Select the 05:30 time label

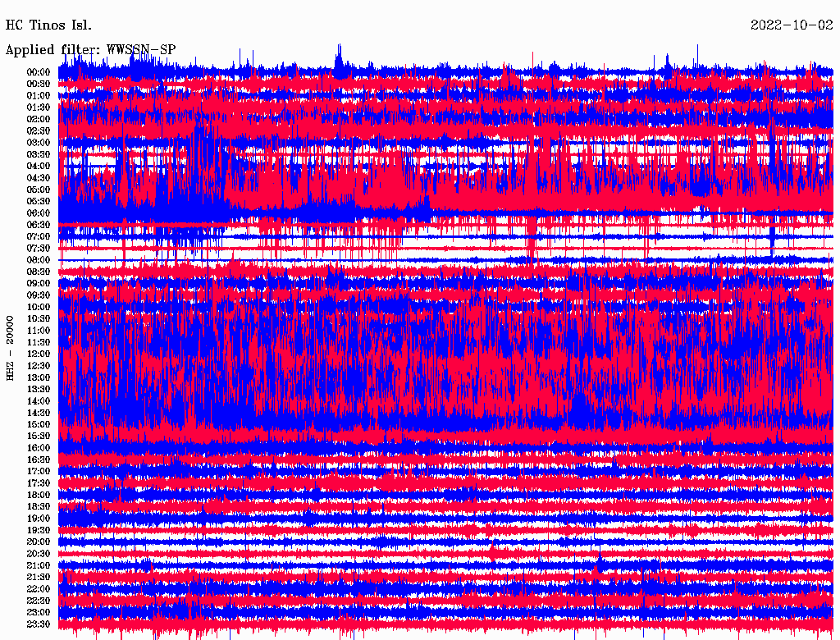click(x=39, y=202)
